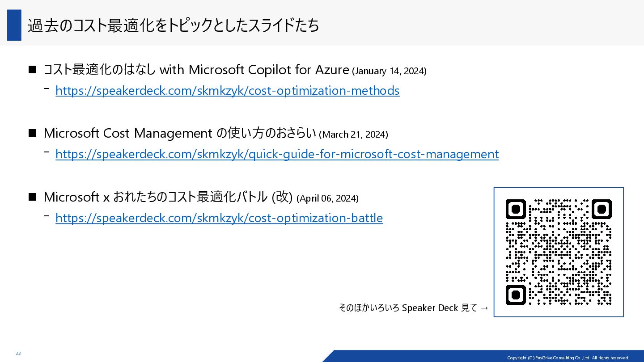644x362 pixels.
Task: Click the March 21, 2024 date text
Action: (x=353, y=135)
